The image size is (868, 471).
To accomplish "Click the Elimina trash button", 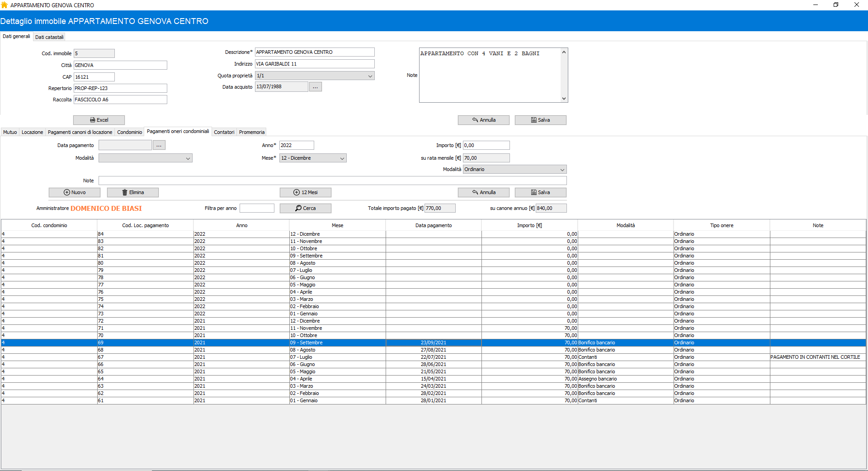I will tap(132, 192).
